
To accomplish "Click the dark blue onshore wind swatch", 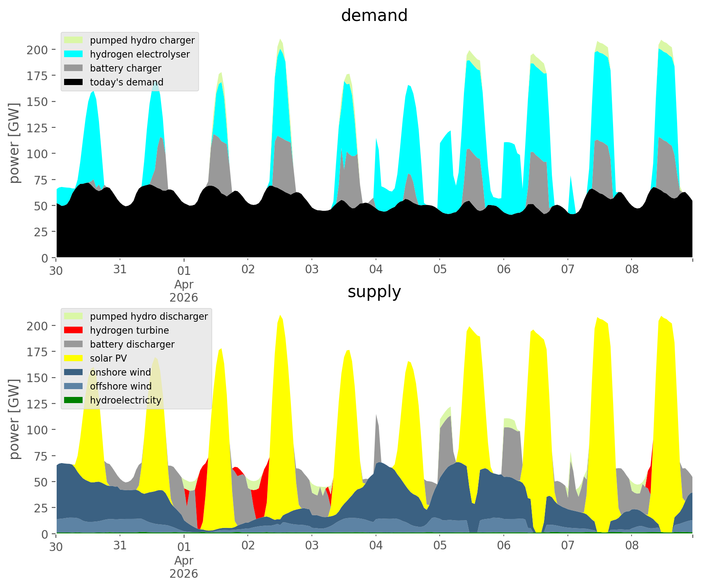I will [74, 372].
